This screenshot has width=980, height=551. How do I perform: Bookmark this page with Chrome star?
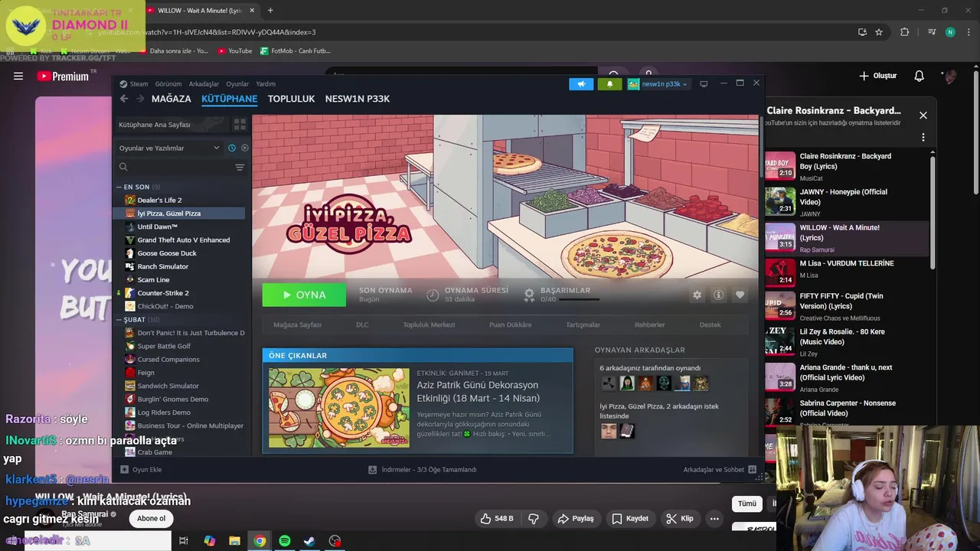(879, 32)
